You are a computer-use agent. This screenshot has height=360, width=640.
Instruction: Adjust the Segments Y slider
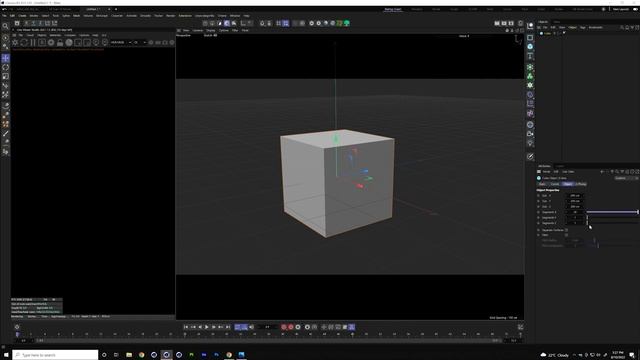tap(612, 218)
